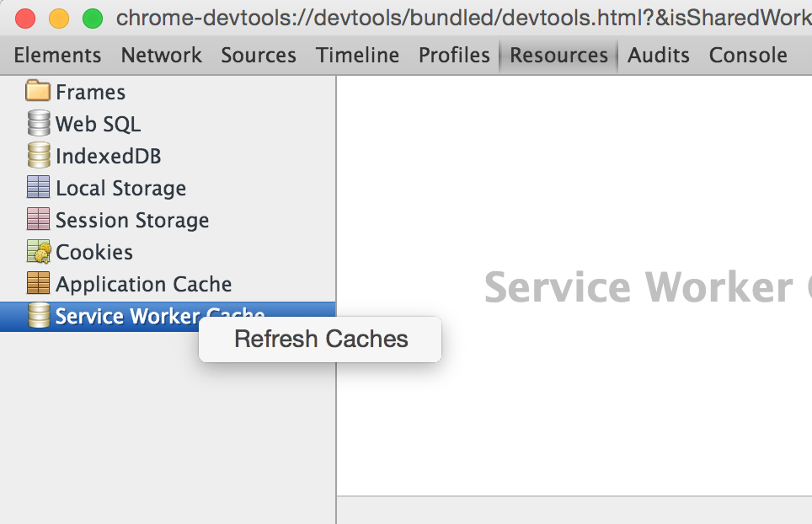Click the Local Storage table icon
This screenshot has width=812, height=524.
point(38,187)
